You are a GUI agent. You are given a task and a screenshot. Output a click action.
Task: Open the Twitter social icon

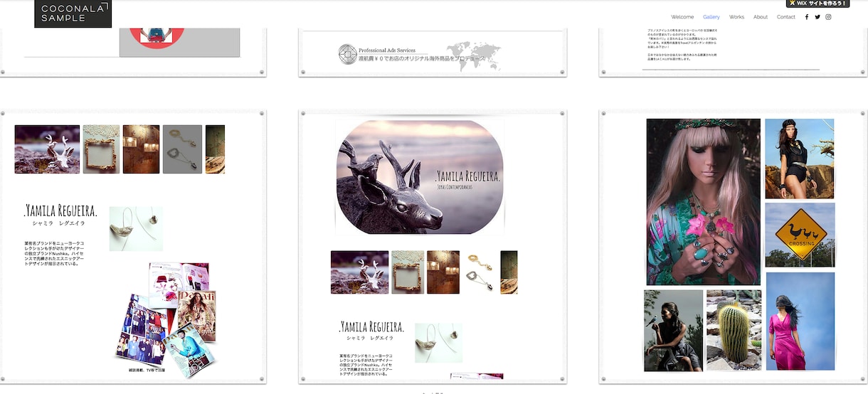pos(817,17)
